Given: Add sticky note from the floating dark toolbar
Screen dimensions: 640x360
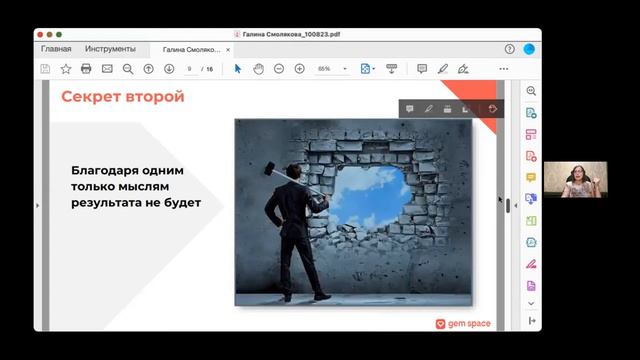Looking at the screenshot, I should tap(410, 109).
